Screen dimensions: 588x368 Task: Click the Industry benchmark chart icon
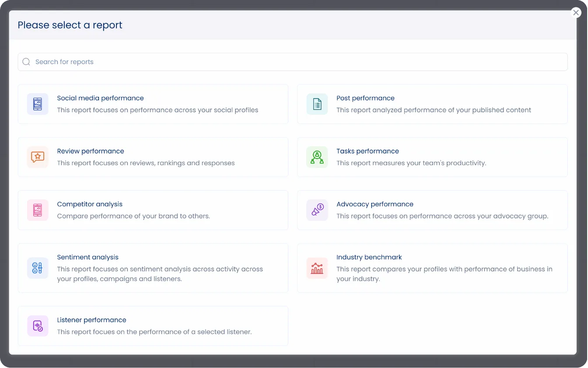tap(317, 268)
